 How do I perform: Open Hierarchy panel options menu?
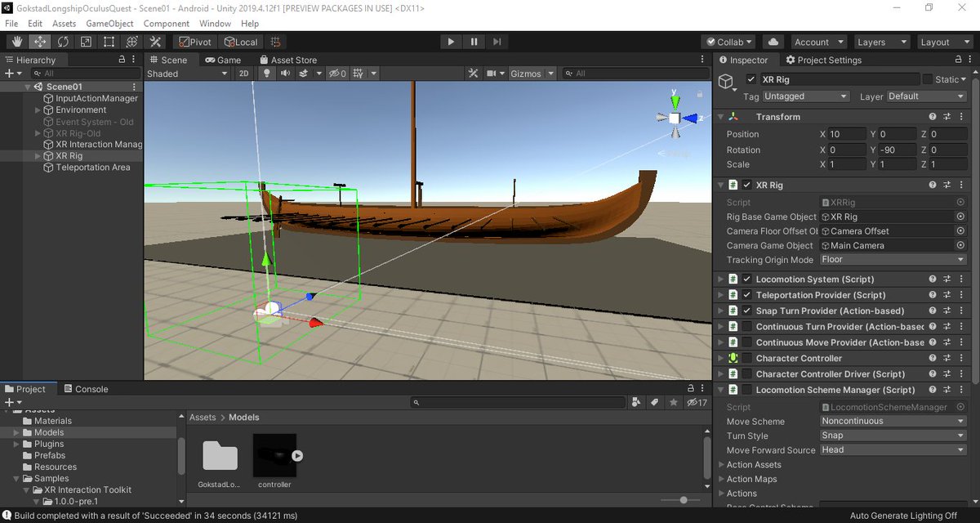tap(135, 60)
